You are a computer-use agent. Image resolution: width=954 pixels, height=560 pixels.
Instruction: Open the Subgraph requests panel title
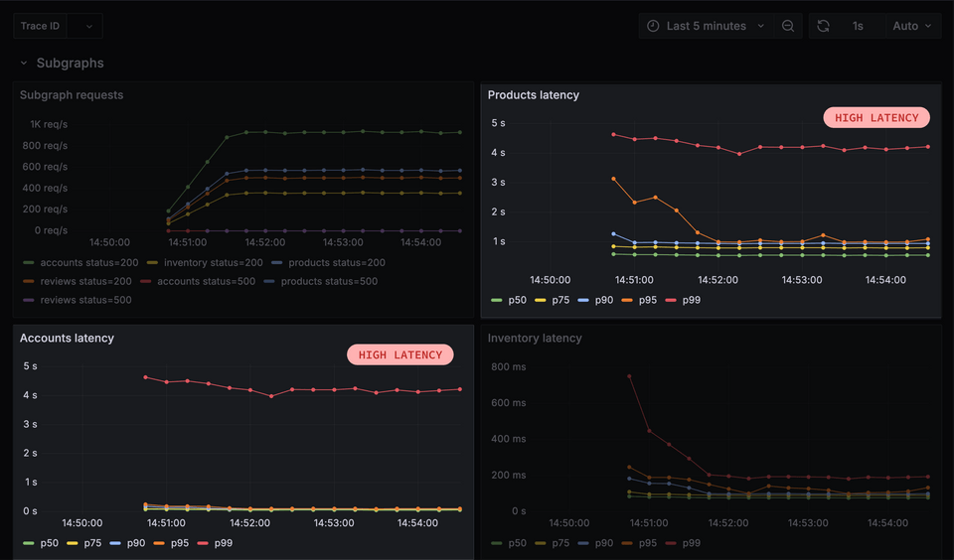(72, 95)
